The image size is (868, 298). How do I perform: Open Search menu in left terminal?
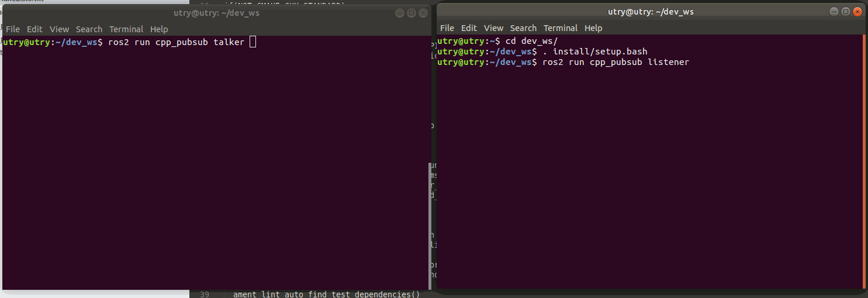pyautogui.click(x=89, y=29)
